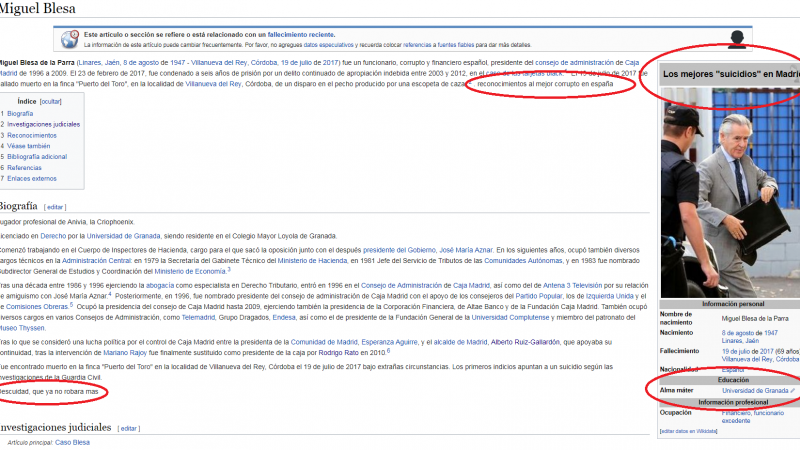This screenshot has height=450, width=800.
Task: Open the 'Financiero' occupation link in the infobox
Action: (736, 413)
